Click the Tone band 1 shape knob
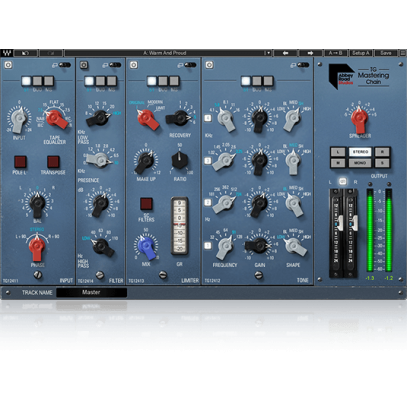Screen dimensions: 407x408 pos(295,246)
